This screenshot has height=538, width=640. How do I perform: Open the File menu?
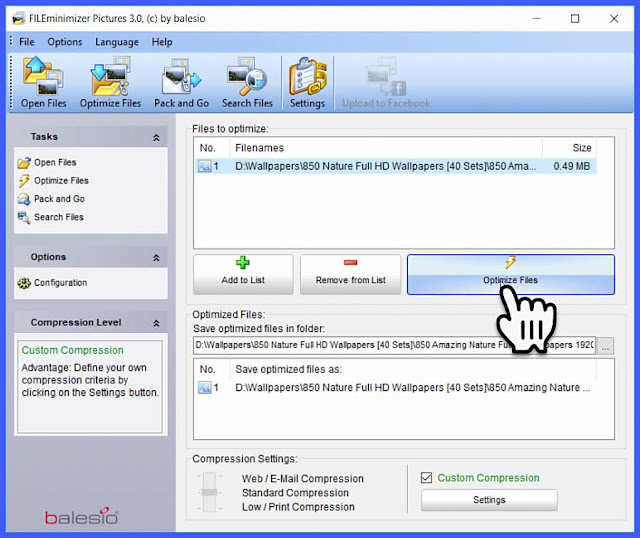point(27,42)
